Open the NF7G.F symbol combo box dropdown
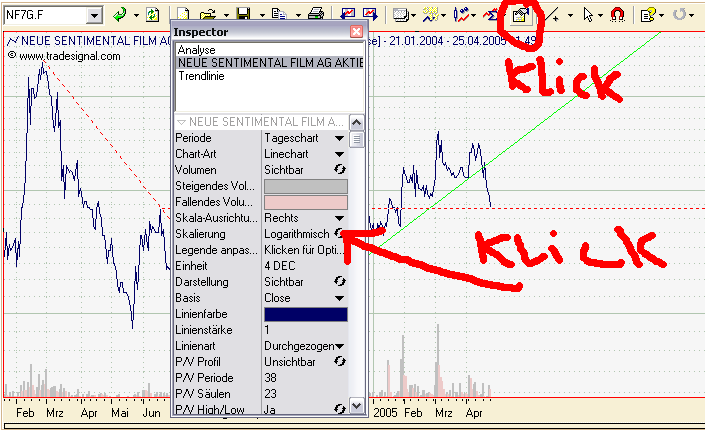 point(94,16)
